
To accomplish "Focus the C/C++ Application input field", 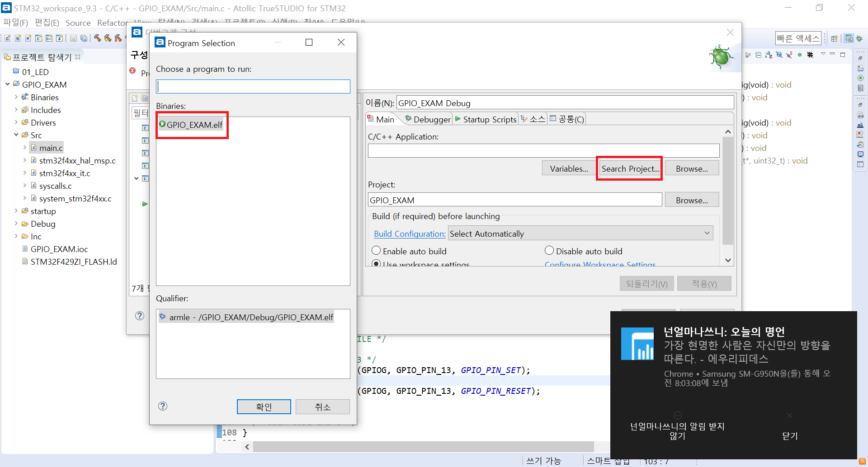I will click(x=543, y=151).
